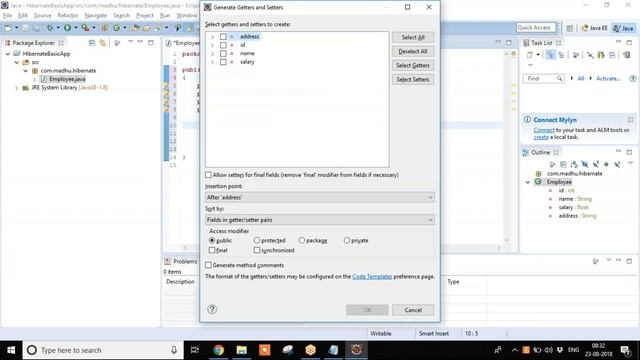
Task: Open the Navigate menu in Eclipse
Action: click(96, 16)
